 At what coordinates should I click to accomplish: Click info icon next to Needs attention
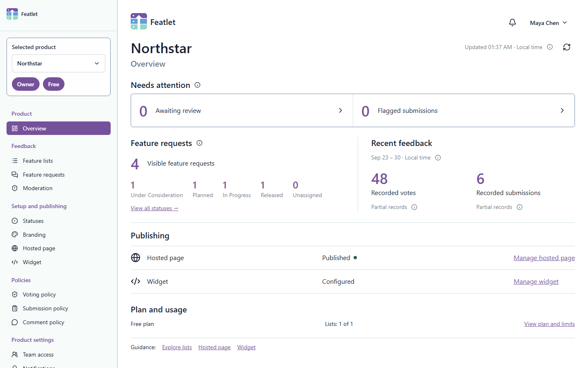[x=198, y=85]
